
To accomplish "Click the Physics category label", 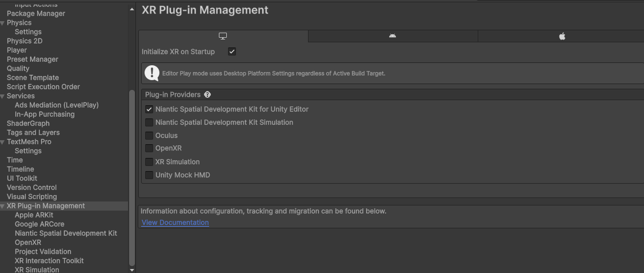I will [x=19, y=23].
